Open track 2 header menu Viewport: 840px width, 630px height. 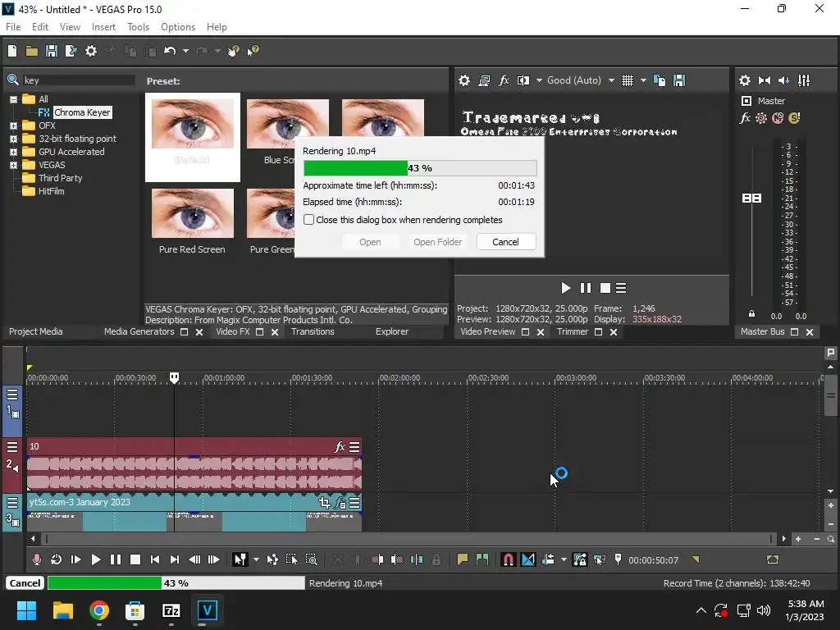[12, 447]
